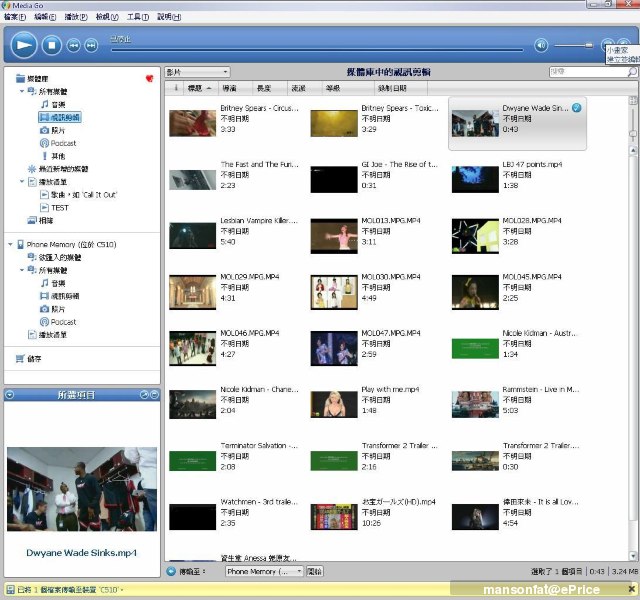Open the 影片 view dropdown
Image resolution: width=640 pixels, height=600 pixels.
198,72
